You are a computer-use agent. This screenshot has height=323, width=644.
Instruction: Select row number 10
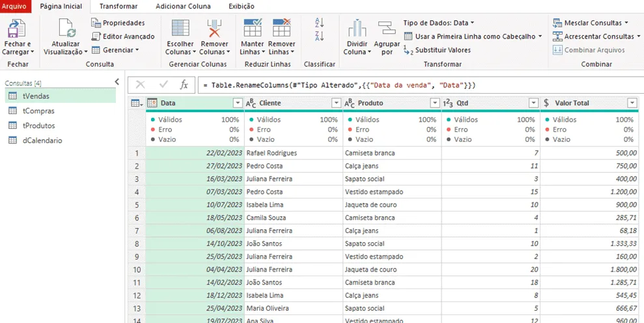coord(136,270)
